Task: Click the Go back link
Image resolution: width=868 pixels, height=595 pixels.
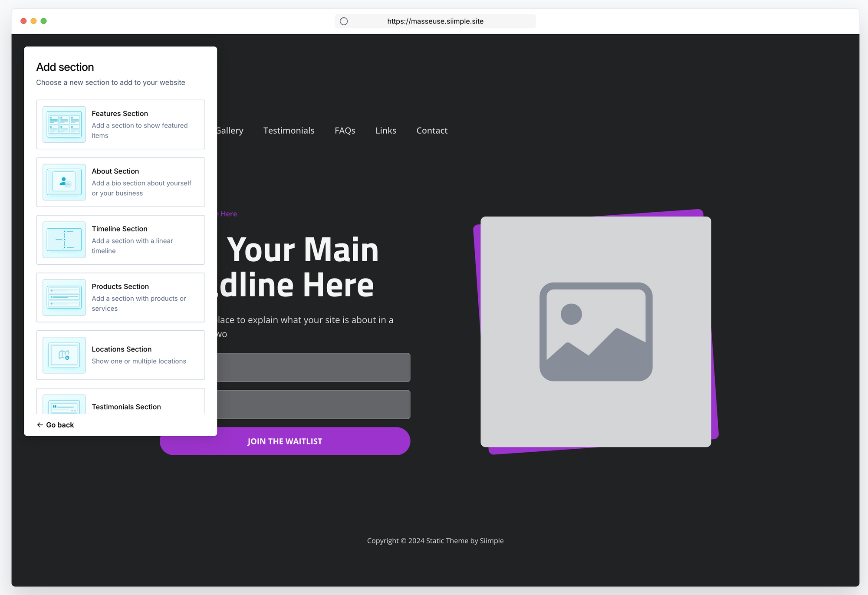Action: [x=56, y=424]
